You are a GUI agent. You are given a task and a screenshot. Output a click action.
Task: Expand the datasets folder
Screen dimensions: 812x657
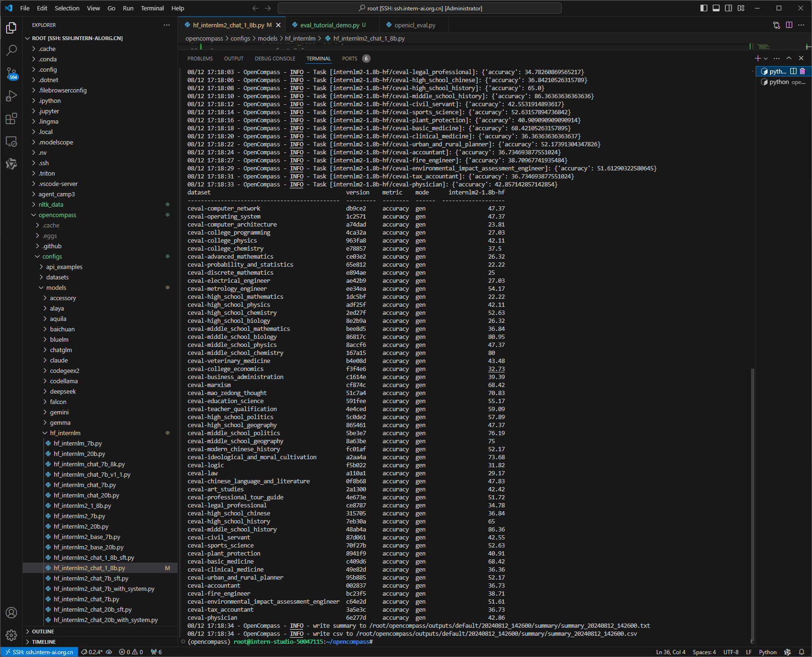point(100,277)
